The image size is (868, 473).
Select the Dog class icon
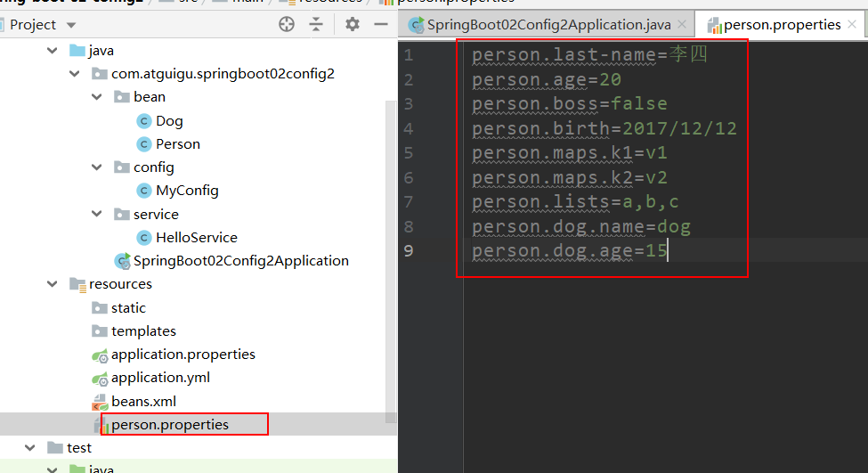[x=144, y=121]
